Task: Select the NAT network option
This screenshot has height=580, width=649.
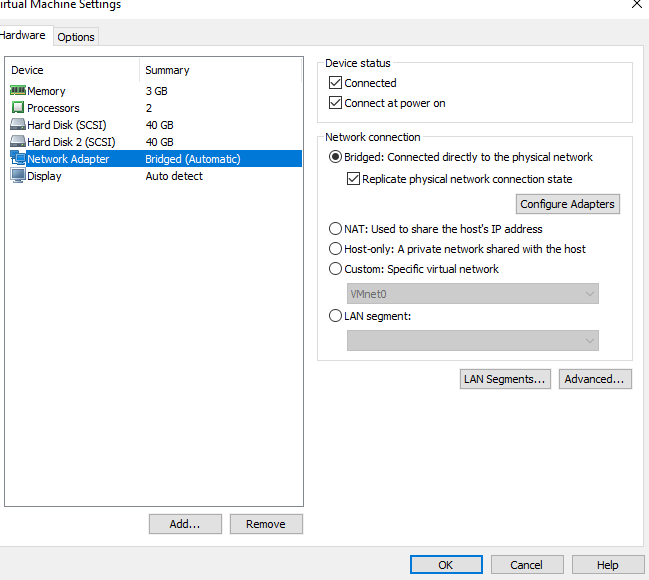Action: pos(335,229)
